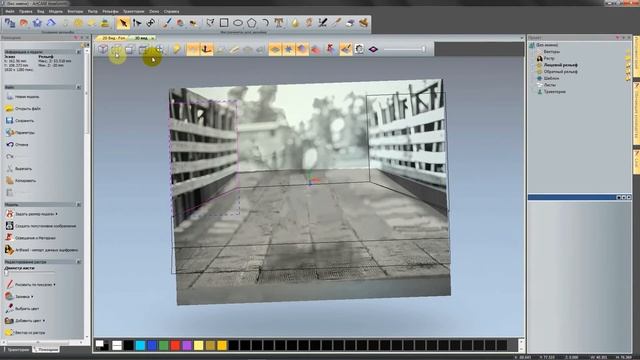Select the create arc tool
This screenshot has height=360, width=640.
pos(265,23)
